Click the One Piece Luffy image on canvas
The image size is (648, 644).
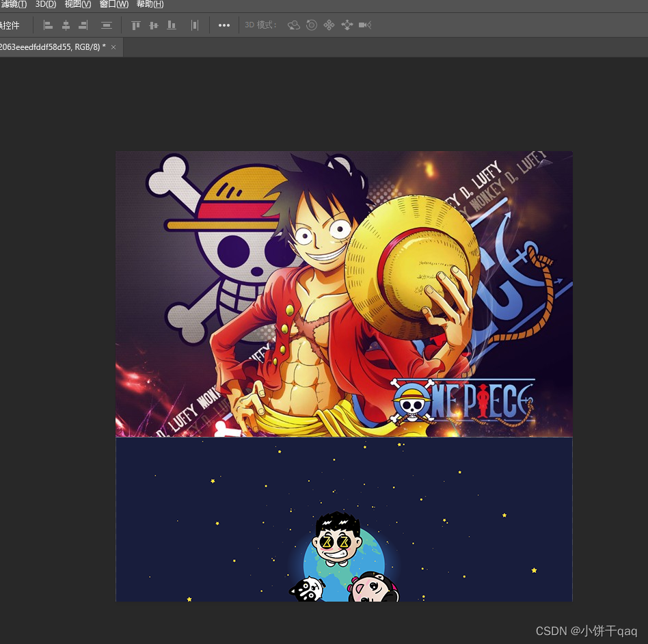344,294
